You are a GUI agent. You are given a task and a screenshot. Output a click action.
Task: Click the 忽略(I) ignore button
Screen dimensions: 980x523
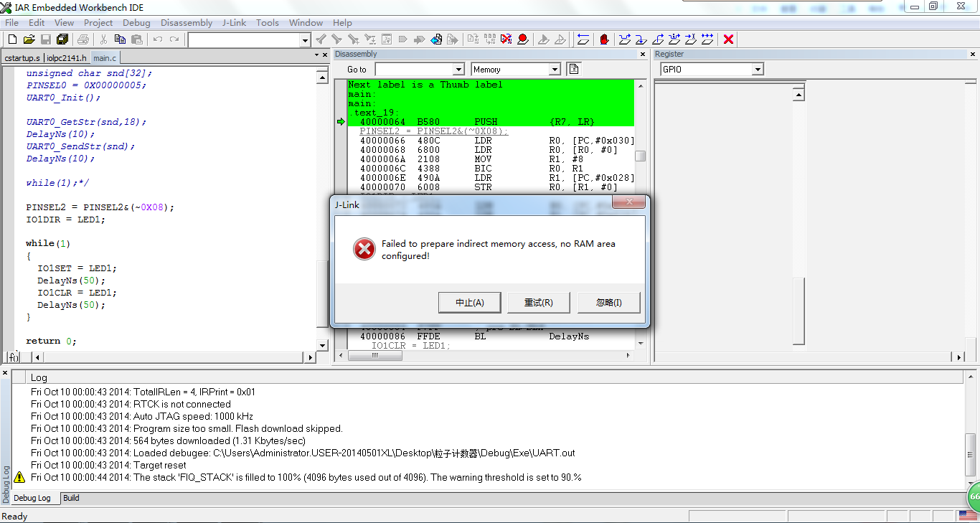point(608,303)
